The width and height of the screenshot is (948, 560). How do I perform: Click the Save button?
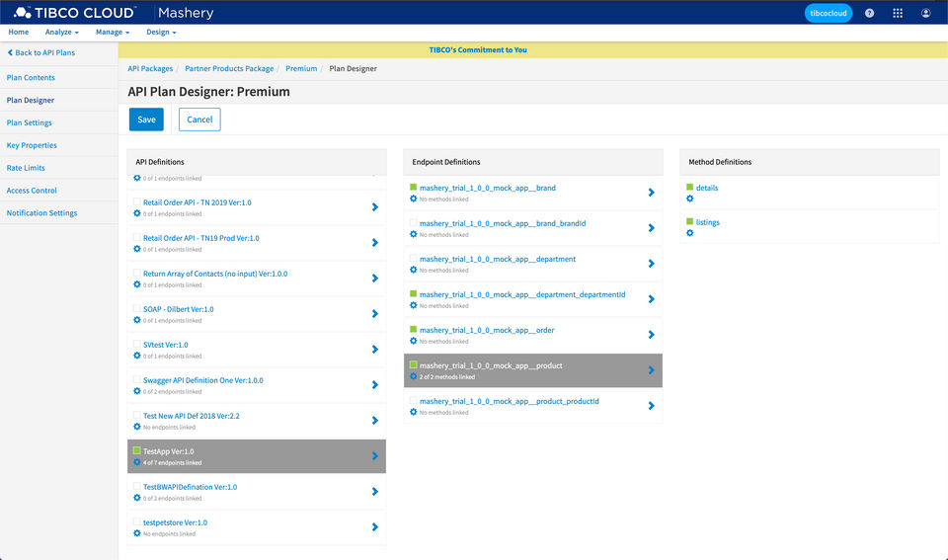tap(146, 120)
